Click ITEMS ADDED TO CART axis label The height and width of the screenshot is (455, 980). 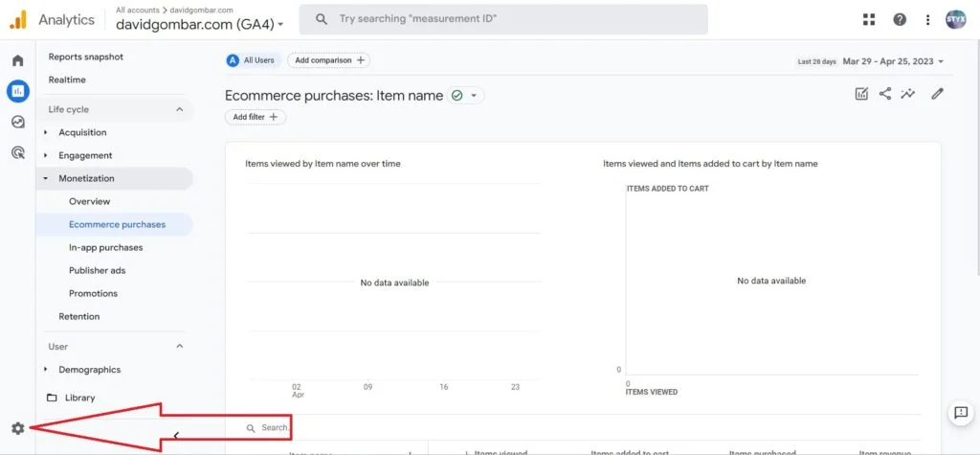667,189
